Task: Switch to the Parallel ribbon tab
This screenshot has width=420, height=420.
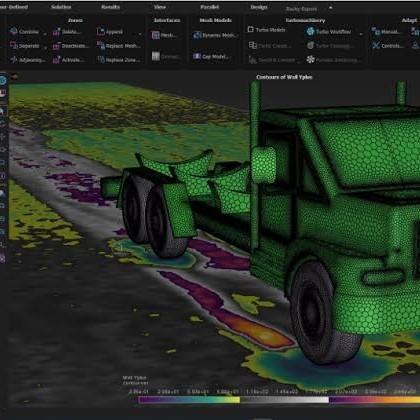Action: click(210, 7)
